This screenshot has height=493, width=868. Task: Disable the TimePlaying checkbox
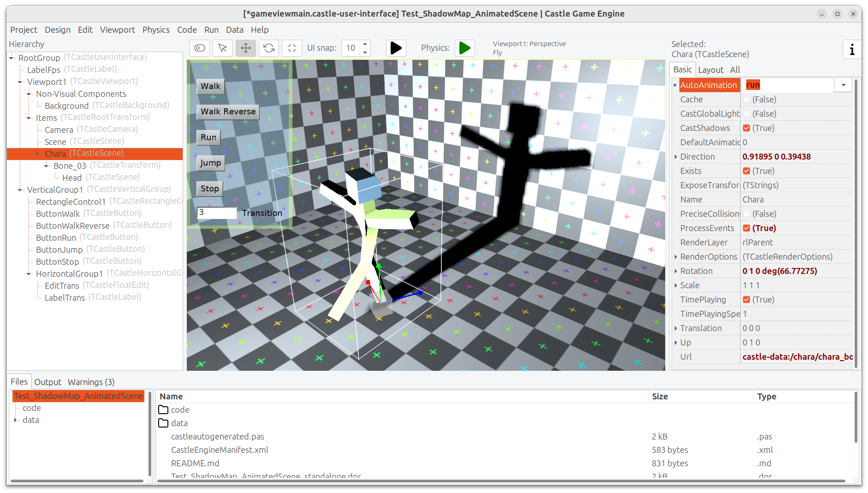pos(746,300)
